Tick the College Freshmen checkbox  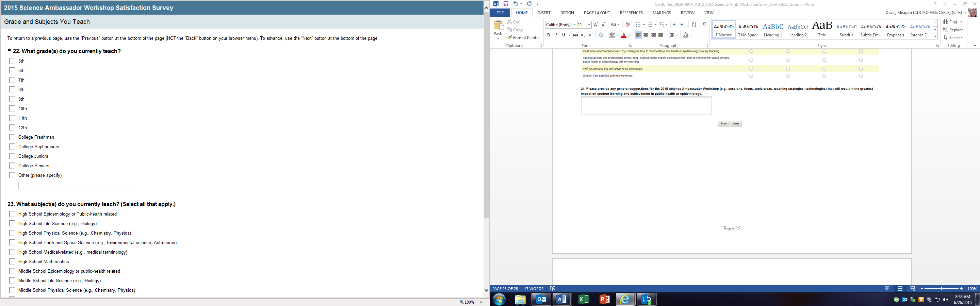(x=12, y=137)
